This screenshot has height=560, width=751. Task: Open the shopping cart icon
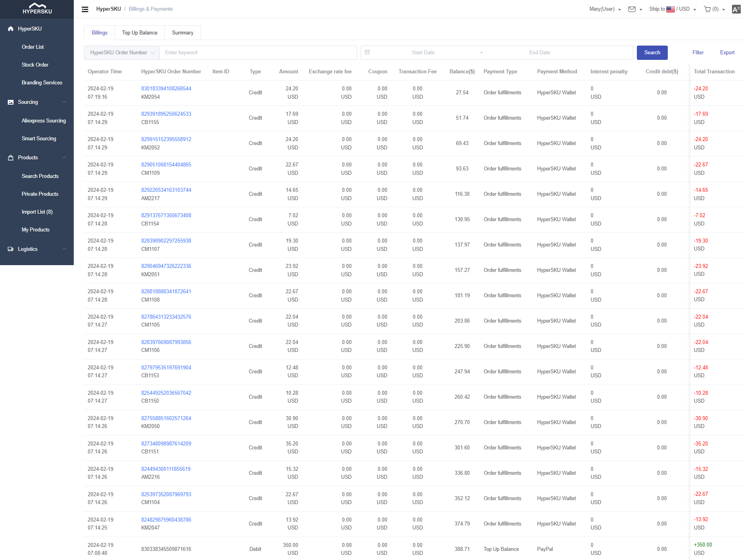tap(707, 9)
